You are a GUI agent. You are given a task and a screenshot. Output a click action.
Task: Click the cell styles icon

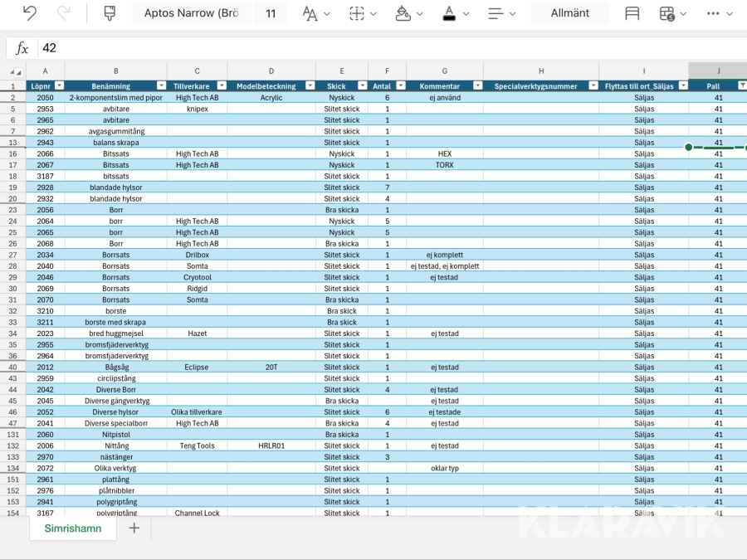coord(632,13)
